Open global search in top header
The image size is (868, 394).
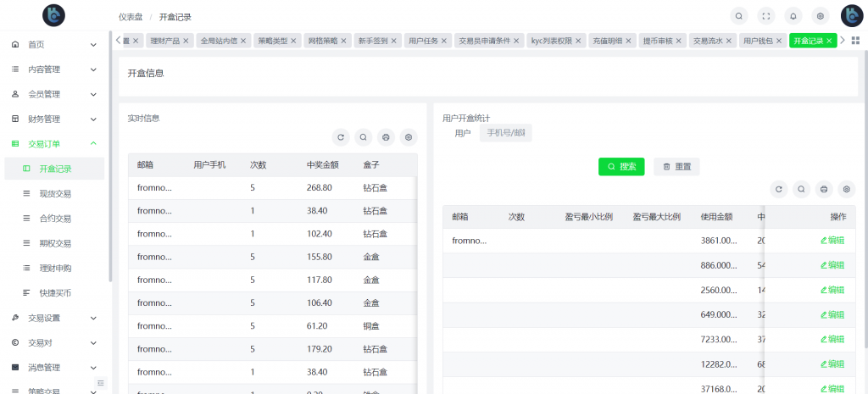click(739, 15)
